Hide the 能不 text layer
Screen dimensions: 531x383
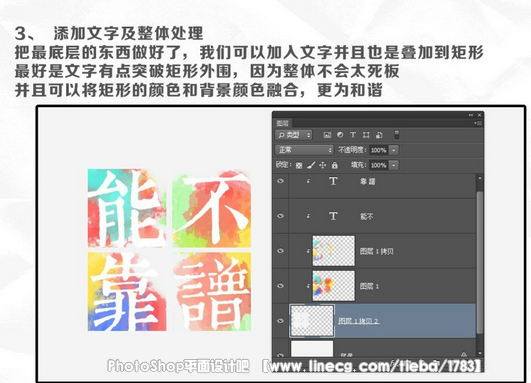point(280,216)
